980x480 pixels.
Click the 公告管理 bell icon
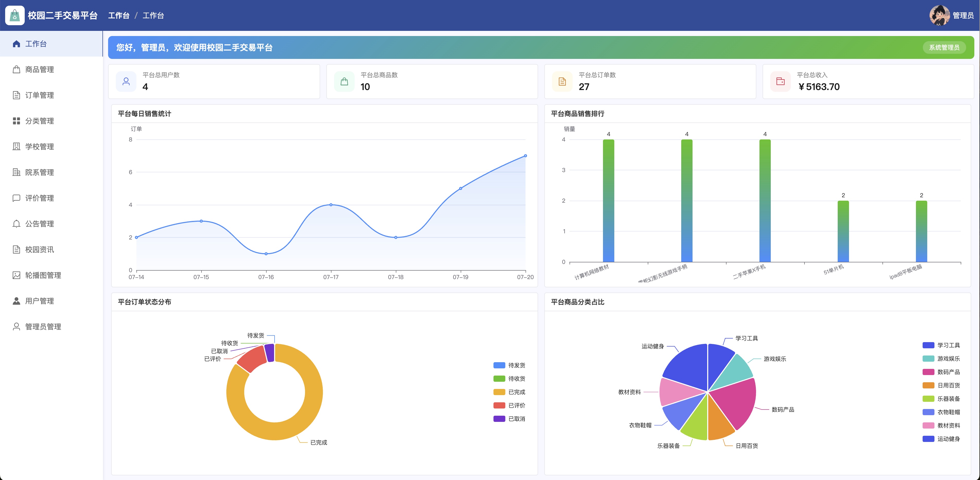tap(16, 224)
